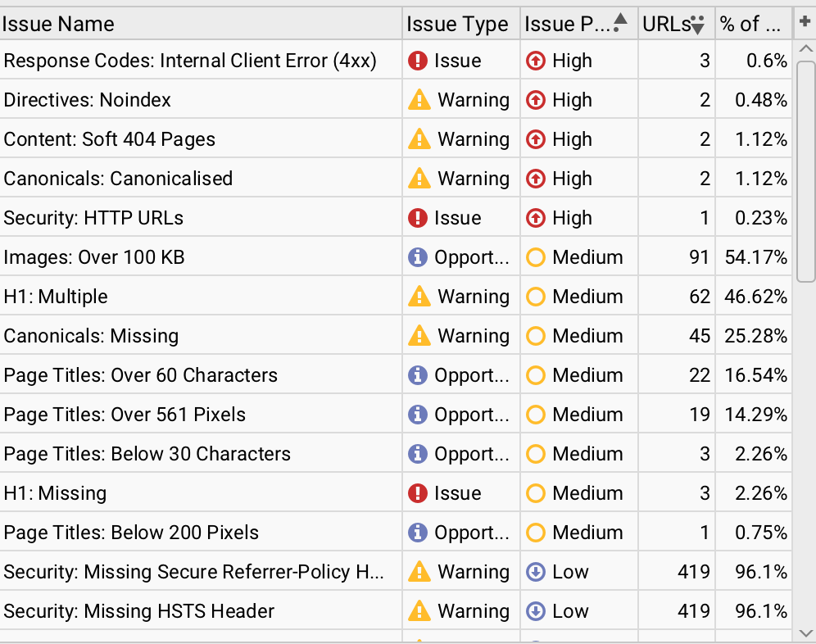Click the High priority icon for Soft 404 Pages

click(x=536, y=139)
